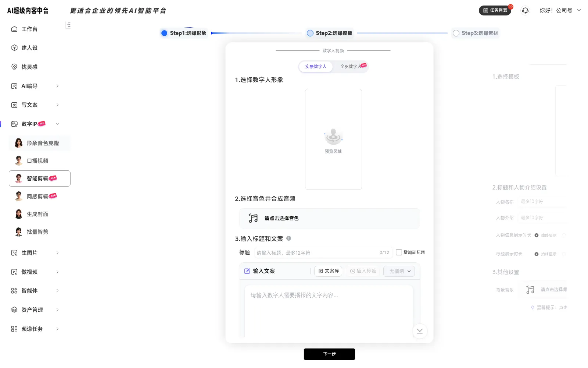Click the 下一步 button

point(329,354)
